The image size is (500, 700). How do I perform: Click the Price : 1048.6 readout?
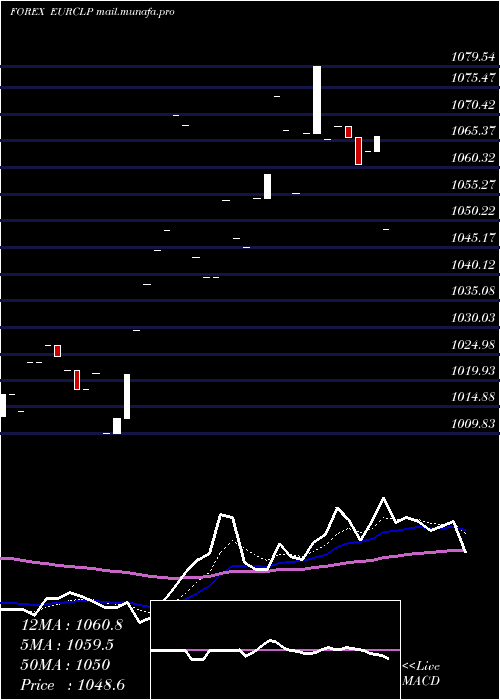coord(73,685)
